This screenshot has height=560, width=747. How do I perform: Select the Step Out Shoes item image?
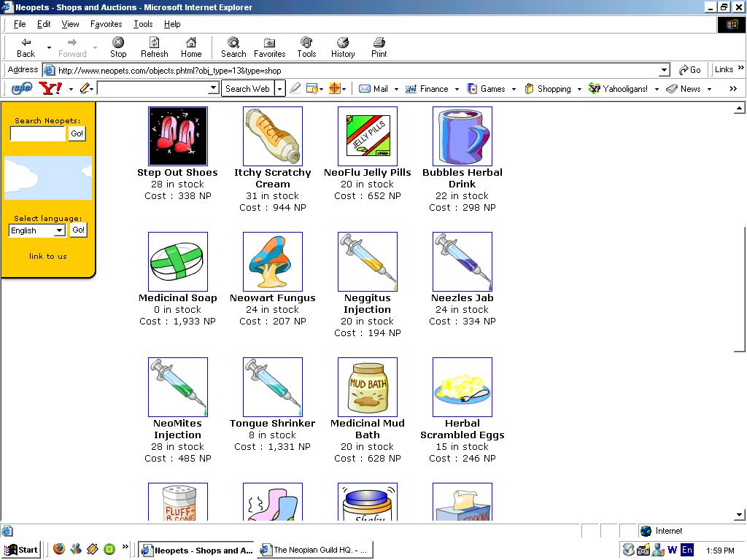click(178, 136)
